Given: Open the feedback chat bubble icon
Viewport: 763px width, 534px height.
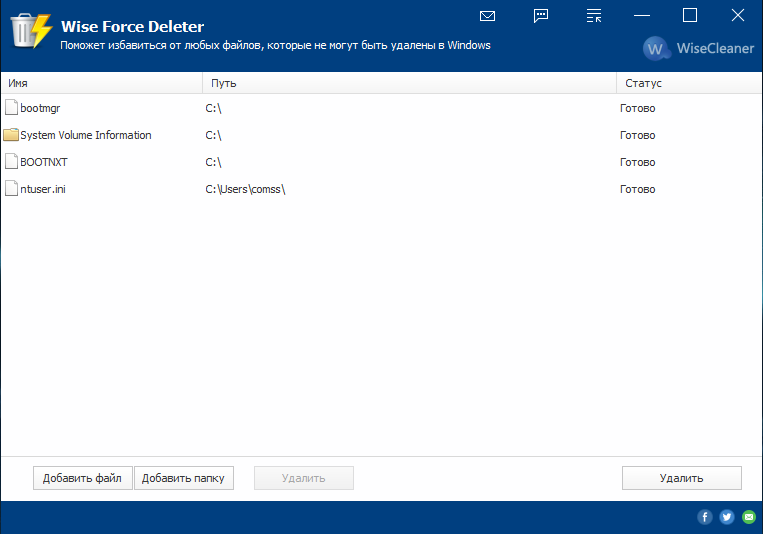Looking at the screenshot, I should (x=541, y=16).
